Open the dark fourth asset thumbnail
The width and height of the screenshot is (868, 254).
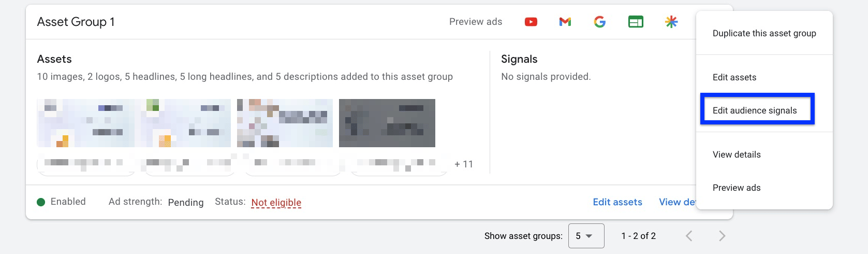[x=387, y=123]
